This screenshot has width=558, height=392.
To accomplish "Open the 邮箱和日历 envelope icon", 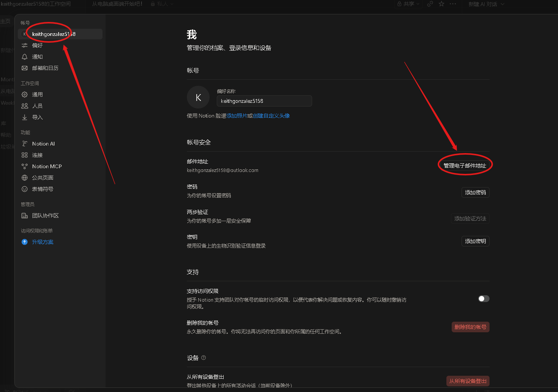I will pos(25,68).
